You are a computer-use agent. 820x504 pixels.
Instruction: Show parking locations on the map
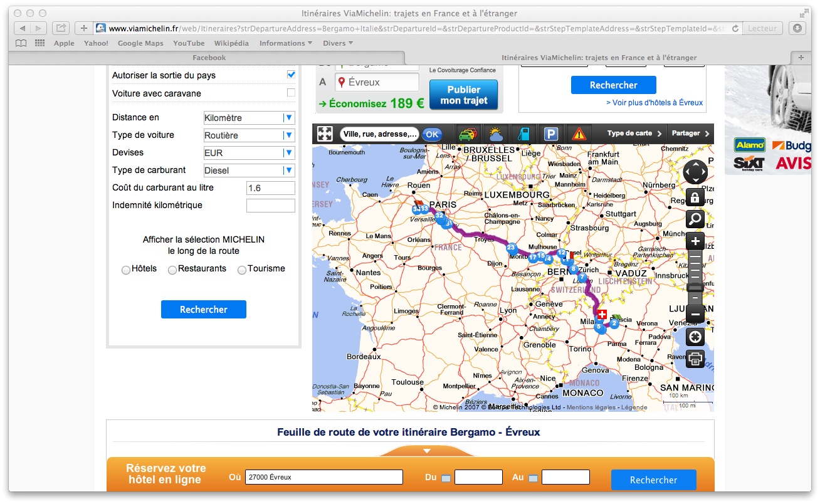(550, 134)
